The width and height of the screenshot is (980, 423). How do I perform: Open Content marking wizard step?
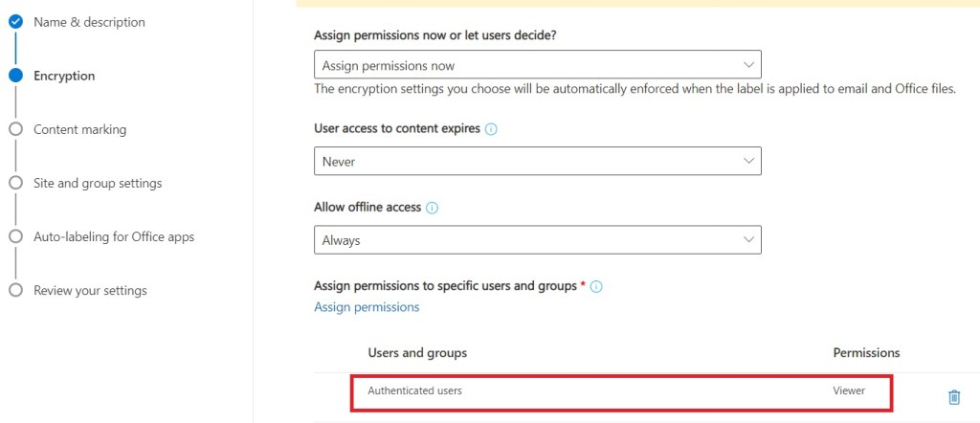79,129
